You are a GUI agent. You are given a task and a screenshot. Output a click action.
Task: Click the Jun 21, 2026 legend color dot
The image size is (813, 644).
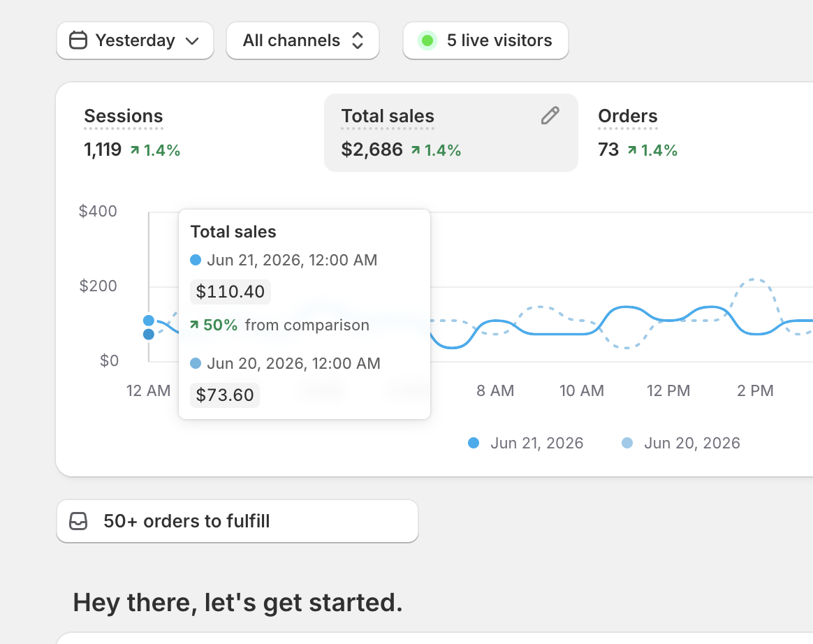coord(474,443)
